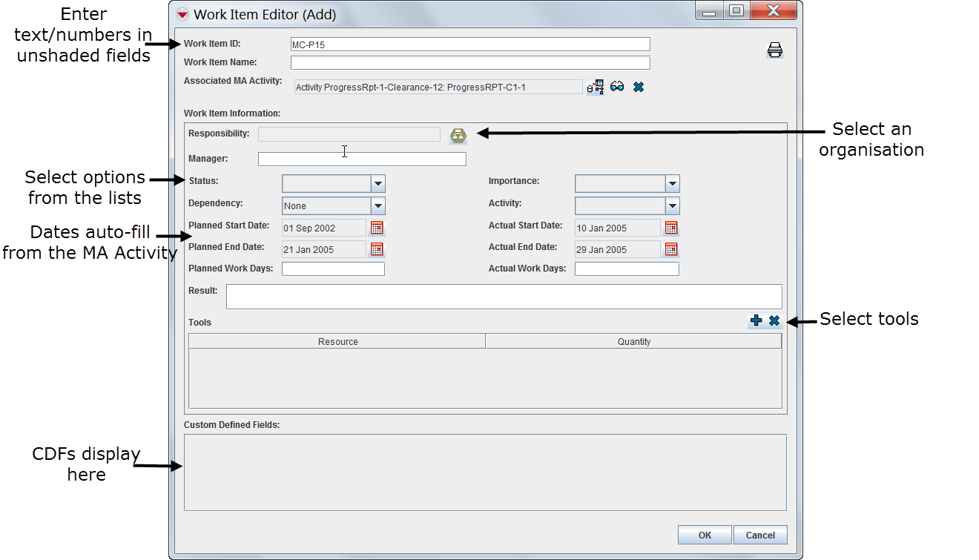
Task: Click the Work Item Name field
Action: 470,63
